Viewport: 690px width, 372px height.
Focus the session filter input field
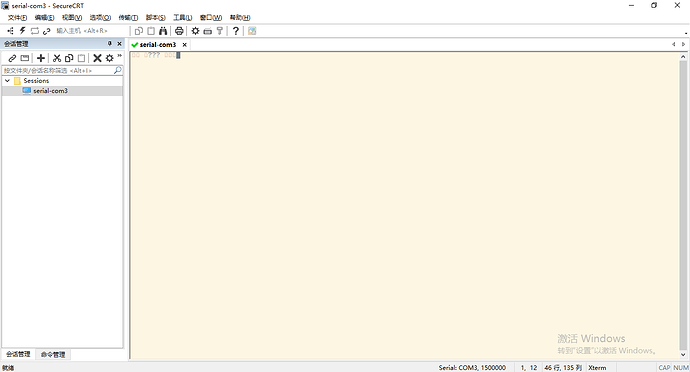[58, 70]
